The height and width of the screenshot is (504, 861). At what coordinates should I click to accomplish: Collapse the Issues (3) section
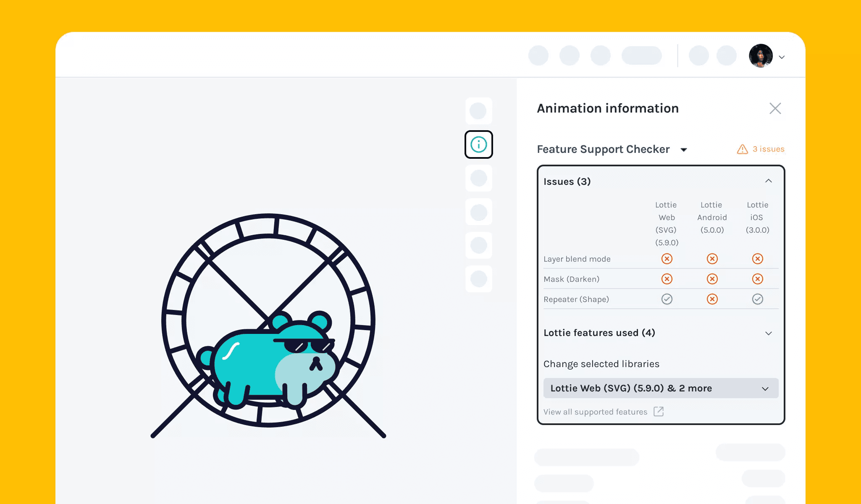pos(769,181)
